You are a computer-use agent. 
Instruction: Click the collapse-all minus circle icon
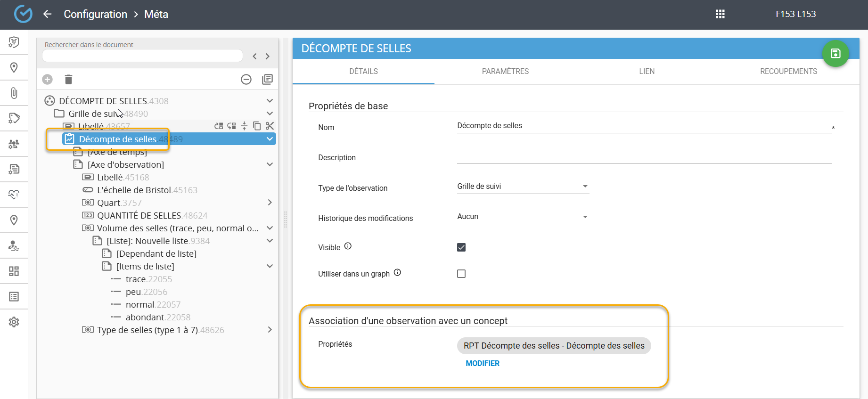[x=246, y=80]
